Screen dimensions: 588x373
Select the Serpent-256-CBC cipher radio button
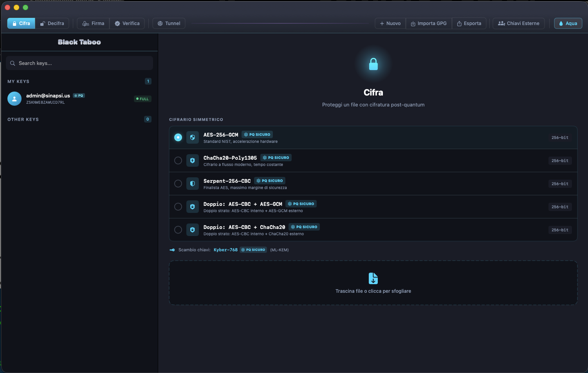coord(178,184)
